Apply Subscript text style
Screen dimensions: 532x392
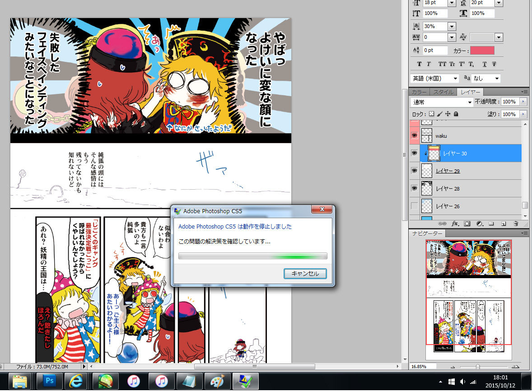tap(471, 64)
